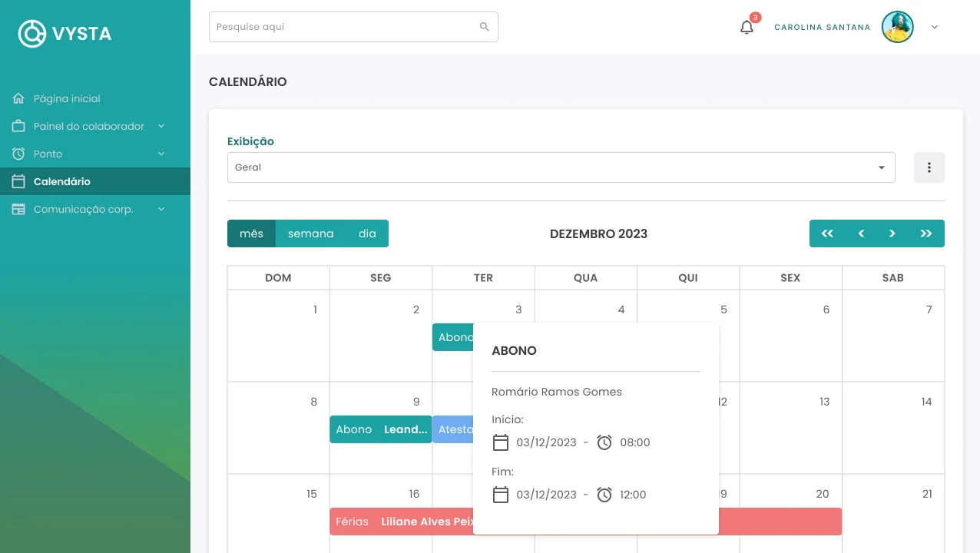This screenshot has height=553, width=980.
Task: Click the clock icon beside 08:00
Action: [604, 442]
